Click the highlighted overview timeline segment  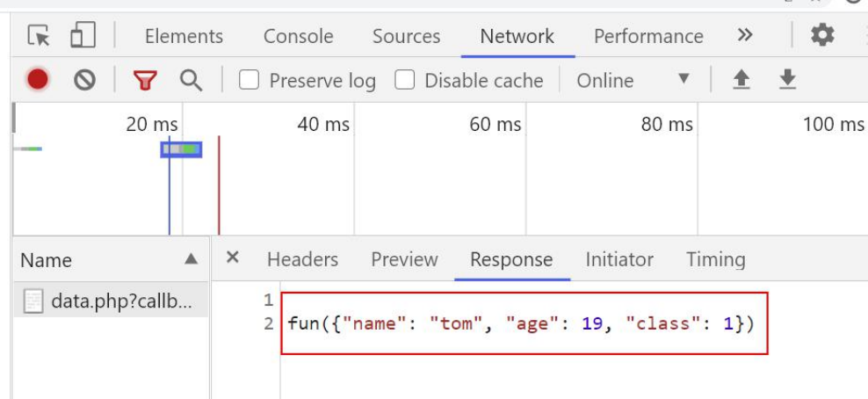(x=181, y=149)
